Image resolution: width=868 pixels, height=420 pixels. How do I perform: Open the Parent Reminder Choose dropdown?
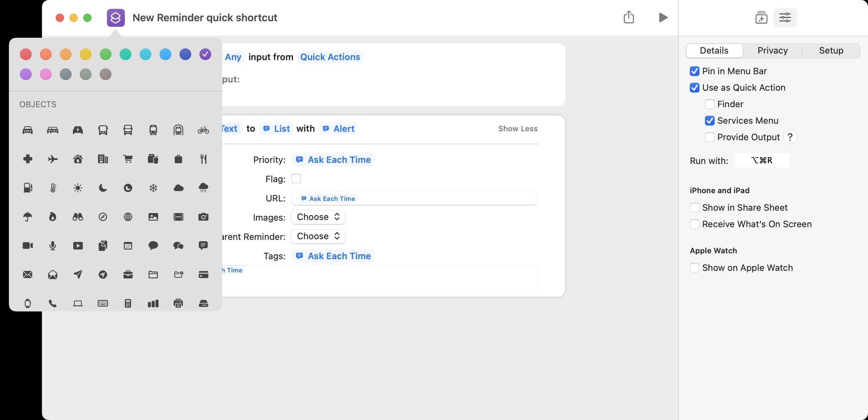tap(318, 236)
